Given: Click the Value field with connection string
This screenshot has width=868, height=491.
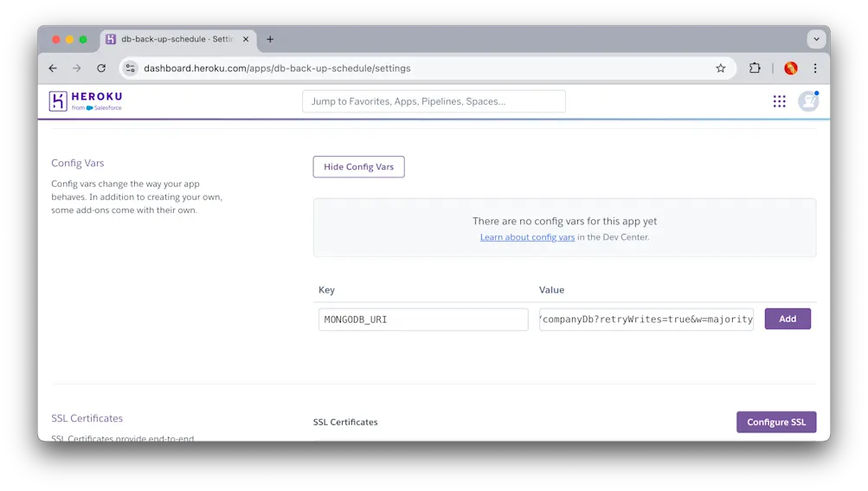Looking at the screenshot, I should point(646,320).
